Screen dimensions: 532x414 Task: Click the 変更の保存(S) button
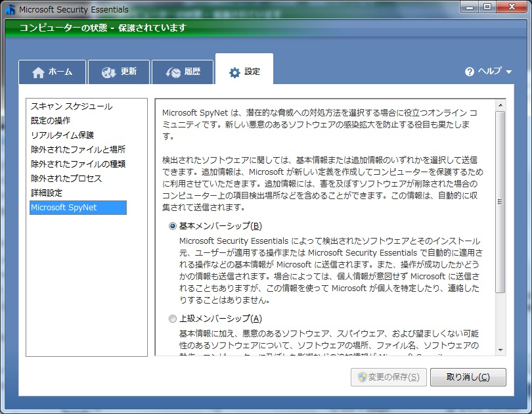389,377
